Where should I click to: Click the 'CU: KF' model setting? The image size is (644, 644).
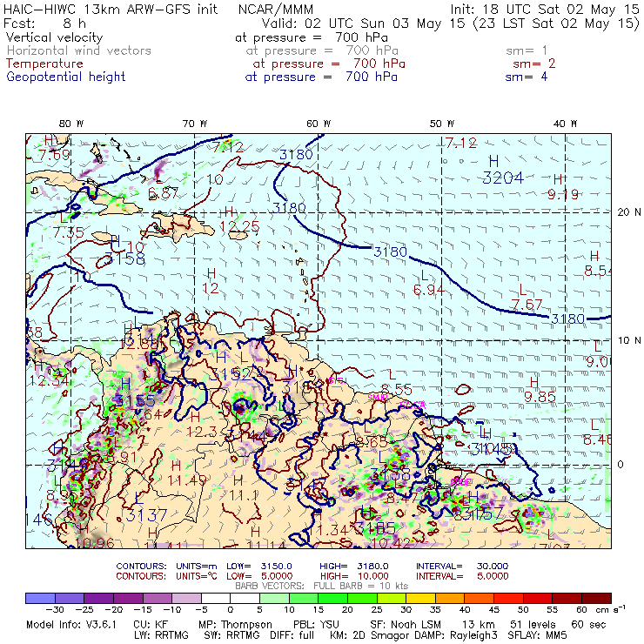click(151, 625)
